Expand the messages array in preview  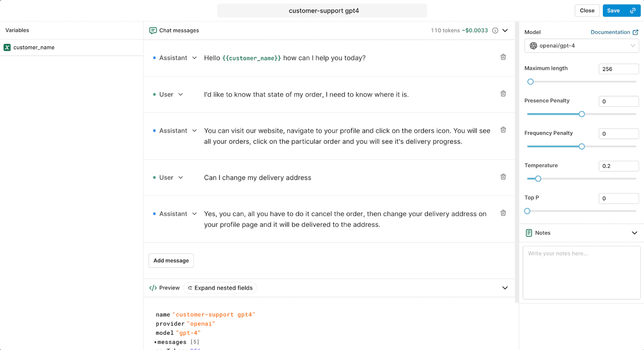point(156,342)
